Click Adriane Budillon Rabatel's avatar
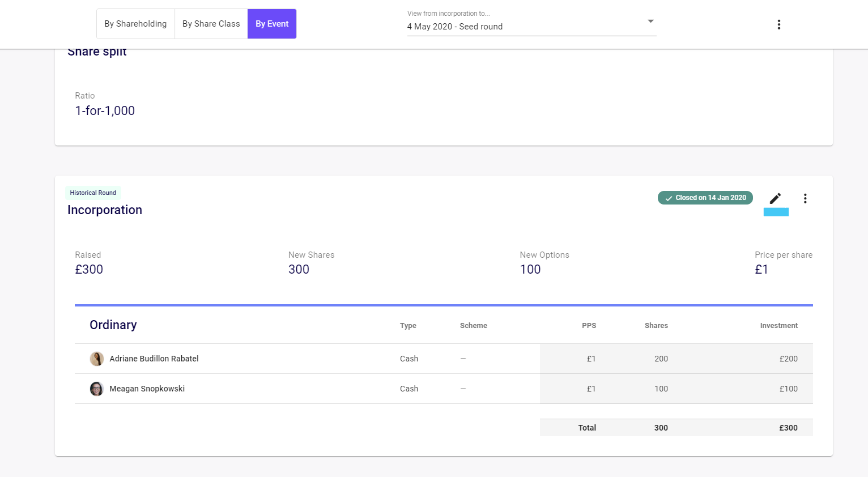This screenshot has height=477, width=868. (x=97, y=359)
